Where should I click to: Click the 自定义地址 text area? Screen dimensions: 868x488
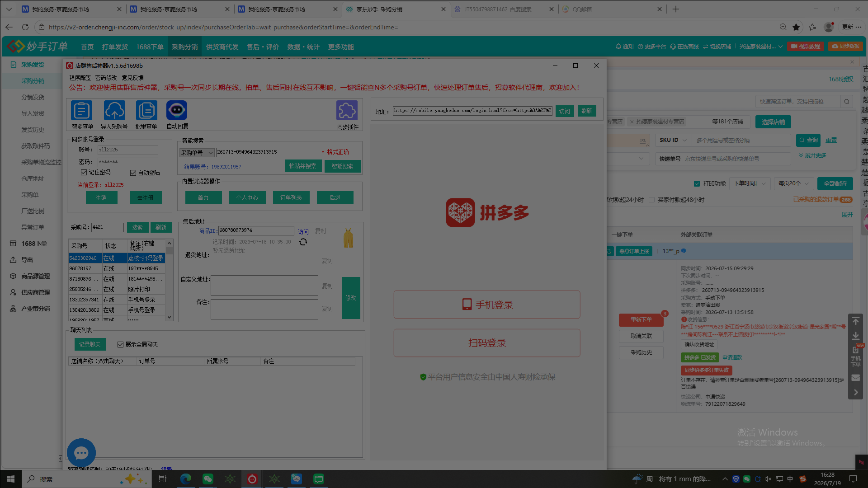click(x=264, y=286)
